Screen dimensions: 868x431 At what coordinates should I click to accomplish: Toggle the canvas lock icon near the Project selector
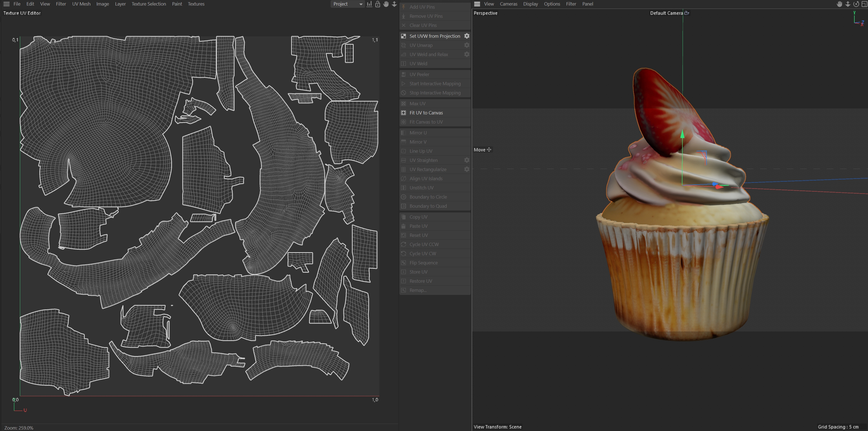[x=377, y=4]
